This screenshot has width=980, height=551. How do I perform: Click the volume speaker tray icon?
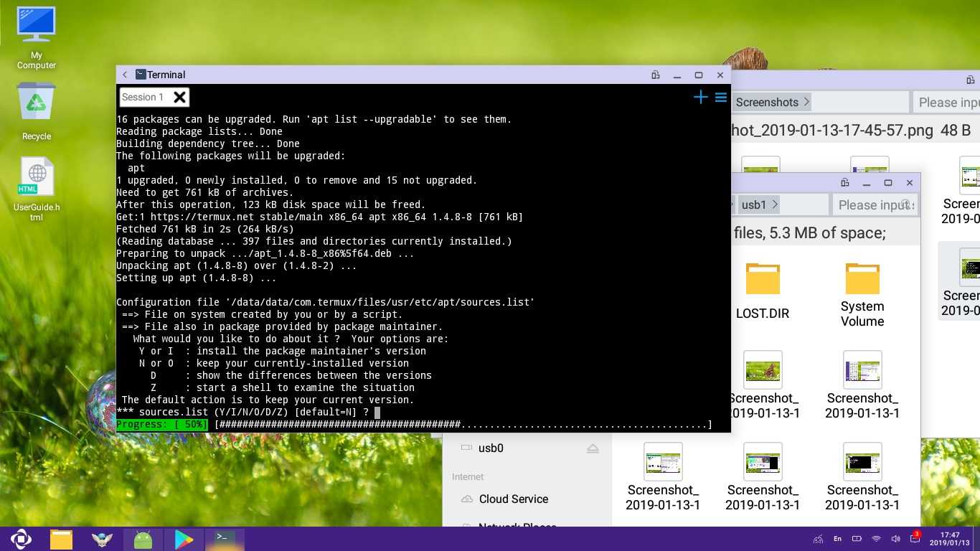(x=895, y=539)
